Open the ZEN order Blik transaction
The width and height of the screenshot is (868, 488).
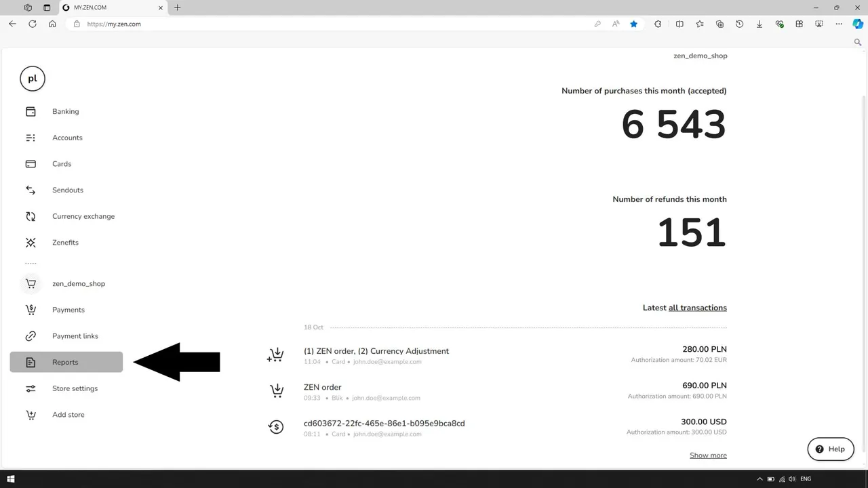click(x=323, y=387)
